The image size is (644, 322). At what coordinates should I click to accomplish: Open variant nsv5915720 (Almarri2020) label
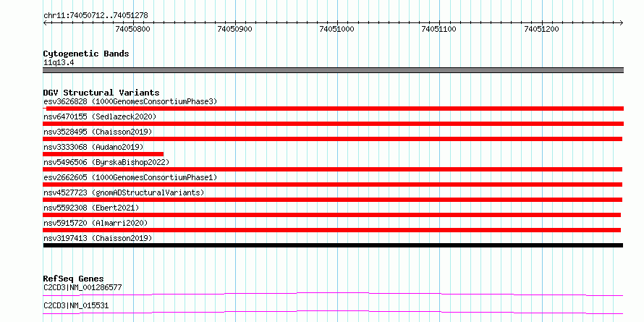(x=96, y=223)
